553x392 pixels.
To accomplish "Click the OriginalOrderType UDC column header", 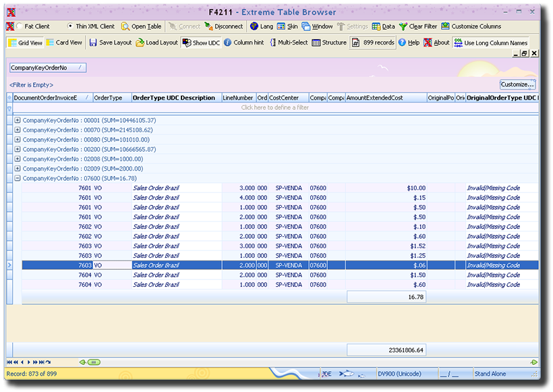I will pyautogui.click(x=502, y=98).
